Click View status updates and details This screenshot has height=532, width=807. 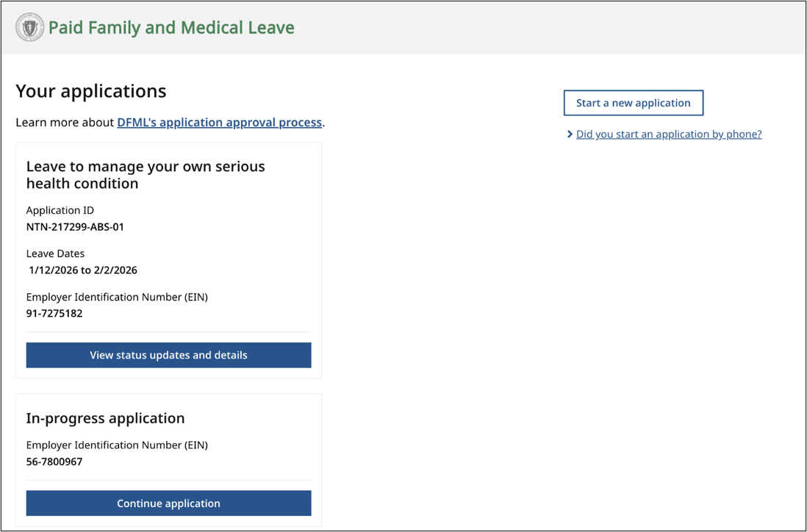coord(168,355)
